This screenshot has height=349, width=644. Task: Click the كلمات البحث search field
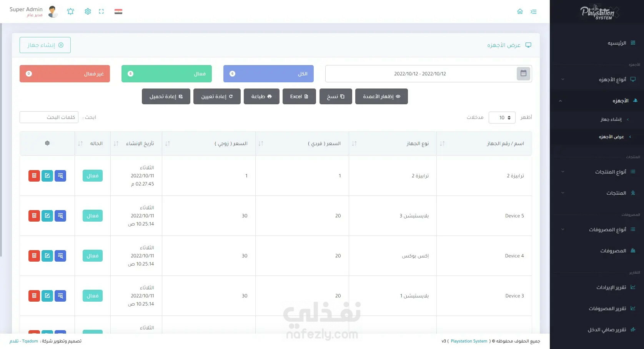pyautogui.click(x=49, y=117)
